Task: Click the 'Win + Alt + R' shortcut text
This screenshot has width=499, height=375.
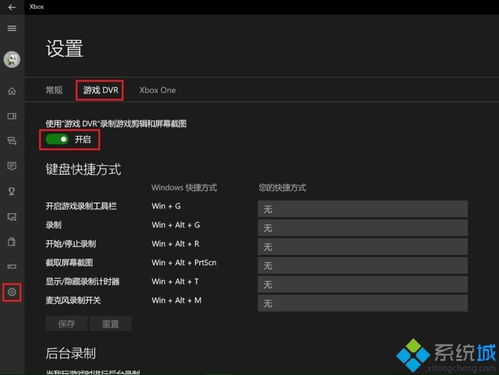Action: (x=175, y=244)
